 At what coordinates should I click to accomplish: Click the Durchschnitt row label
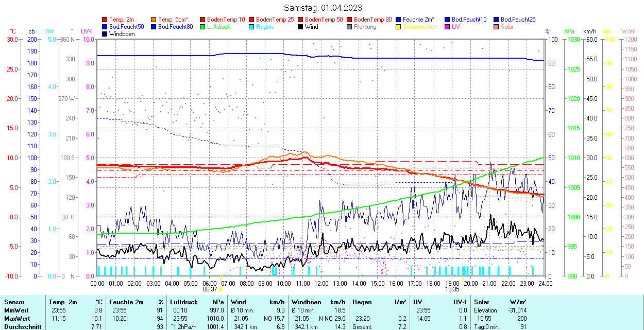click(x=20, y=326)
